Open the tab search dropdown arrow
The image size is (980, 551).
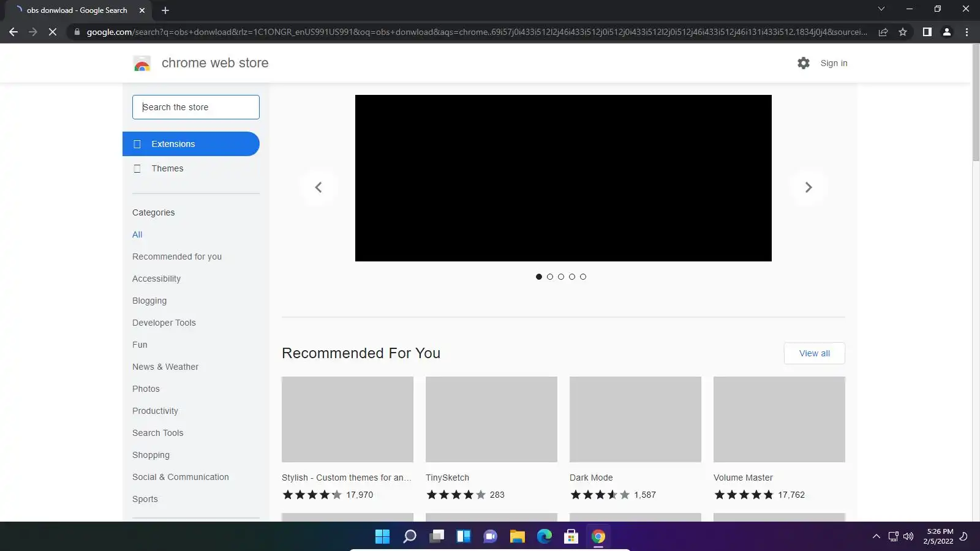pyautogui.click(x=881, y=9)
